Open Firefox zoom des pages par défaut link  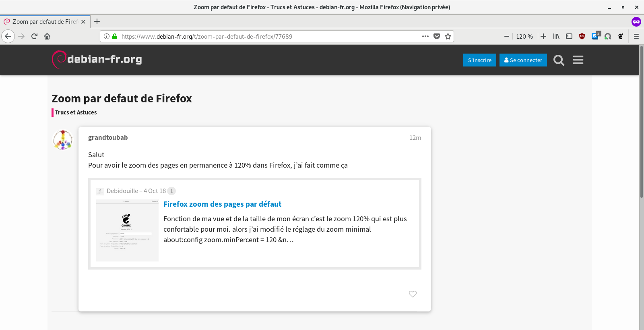point(222,204)
